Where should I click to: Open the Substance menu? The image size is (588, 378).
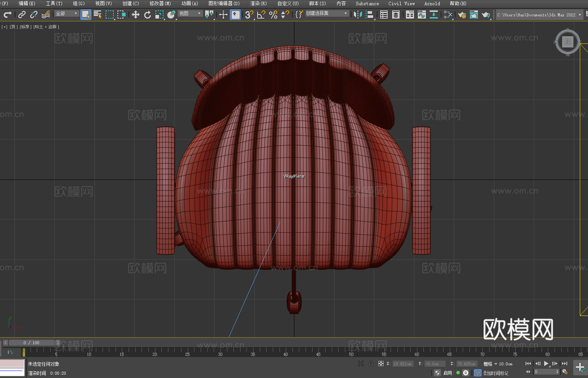tap(367, 3)
